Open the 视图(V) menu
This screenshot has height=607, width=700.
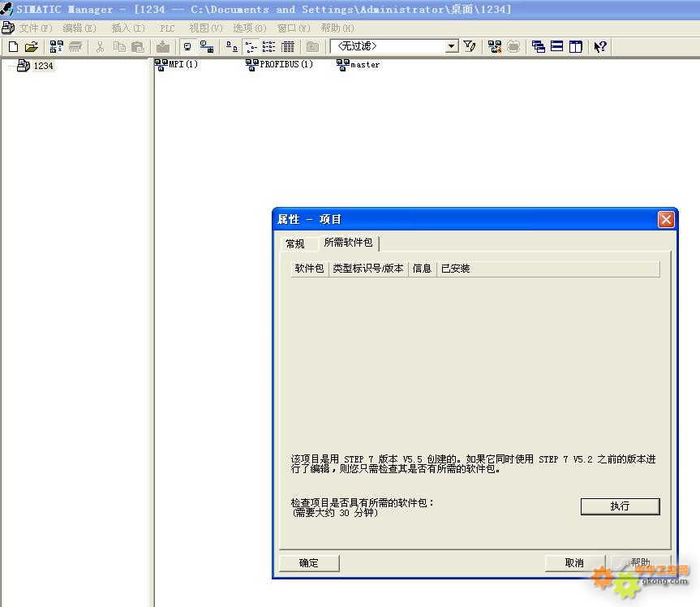pos(206,28)
